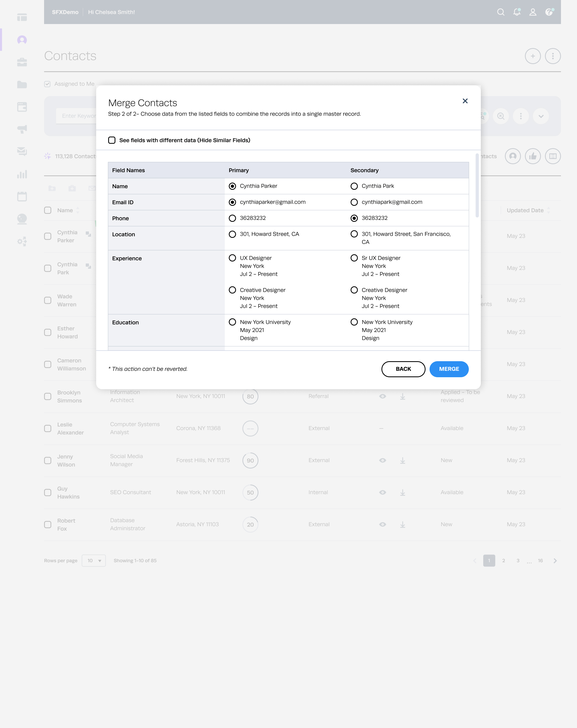Screen dimensions: 577x728
Task: Open Rows per page dropdown
Action: click(x=93, y=561)
